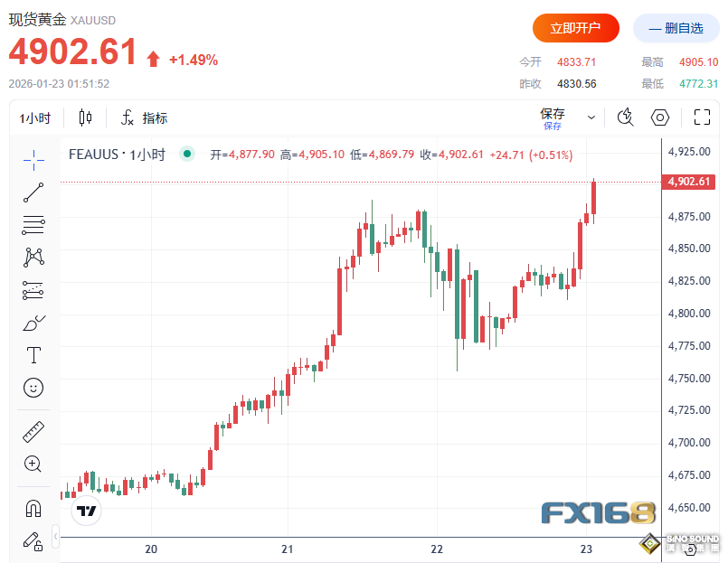
Task: Click the 删自选 button
Action: click(x=676, y=28)
